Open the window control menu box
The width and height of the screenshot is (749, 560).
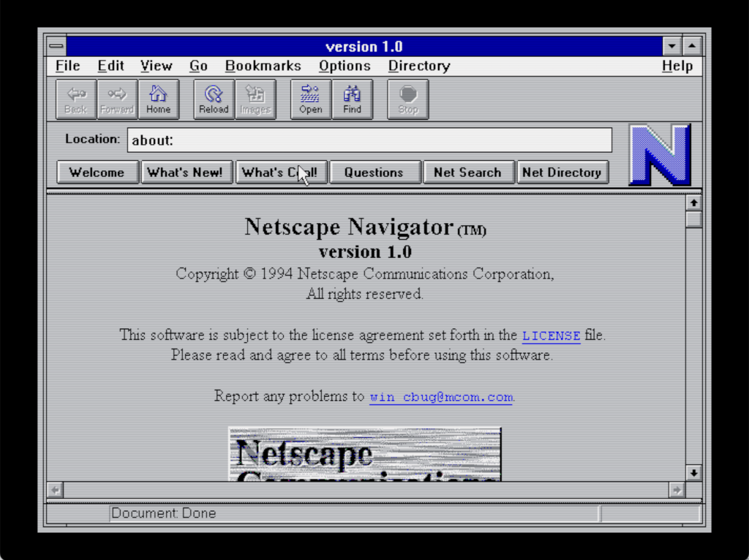pos(56,46)
